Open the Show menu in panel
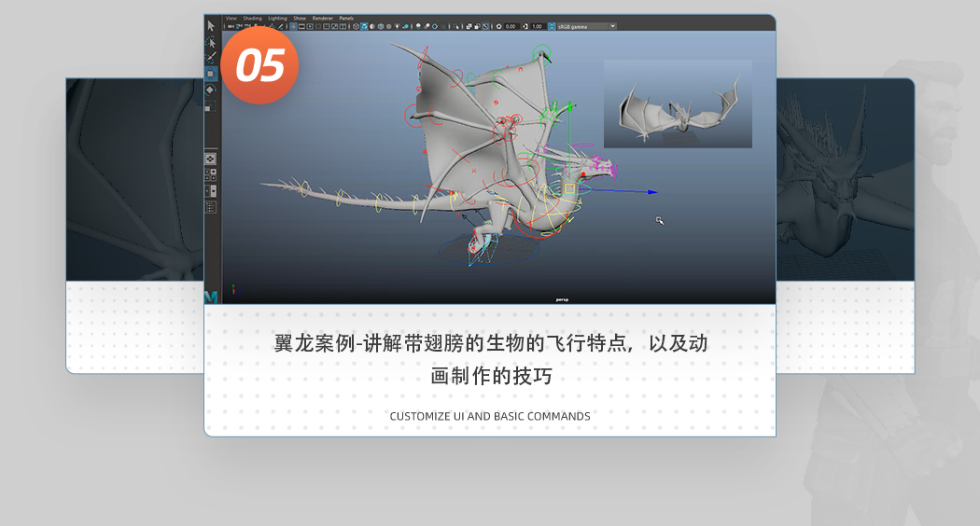 click(x=300, y=18)
